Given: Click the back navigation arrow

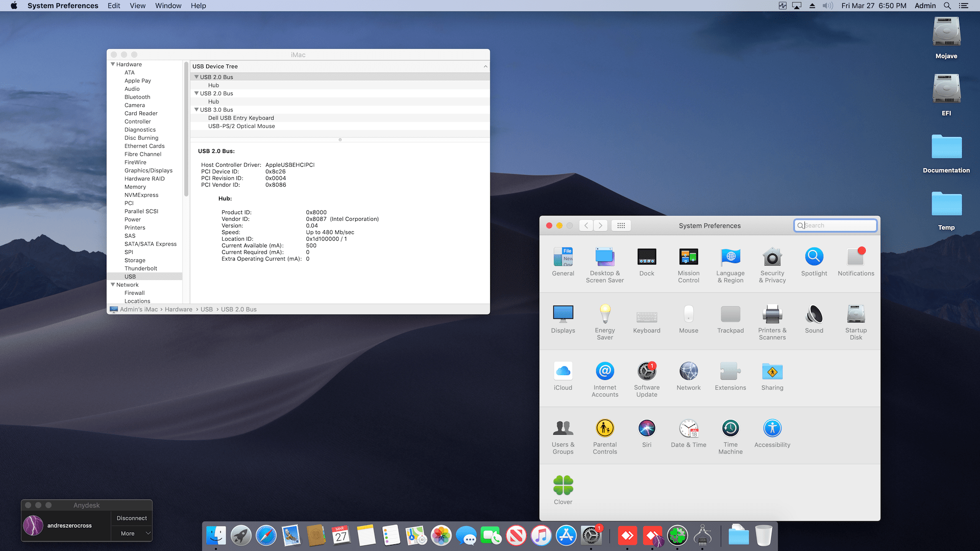Looking at the screenshot, I should pyautogui.click(x=586, y=226).
